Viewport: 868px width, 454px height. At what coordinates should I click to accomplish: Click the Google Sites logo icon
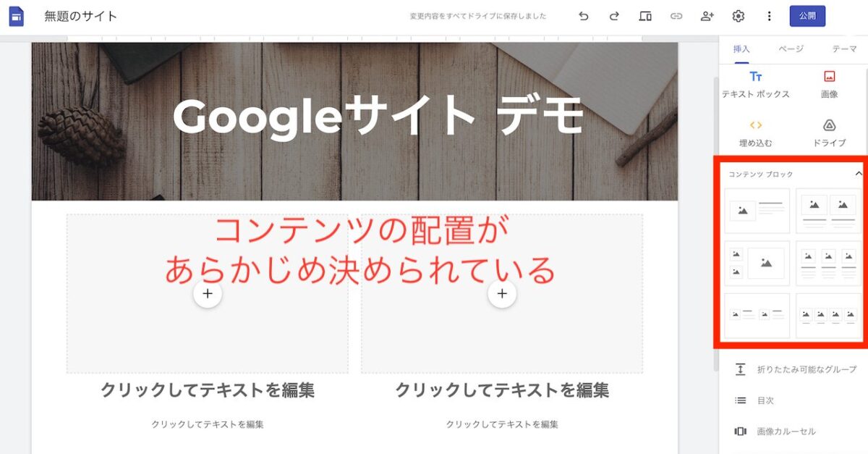16,16
